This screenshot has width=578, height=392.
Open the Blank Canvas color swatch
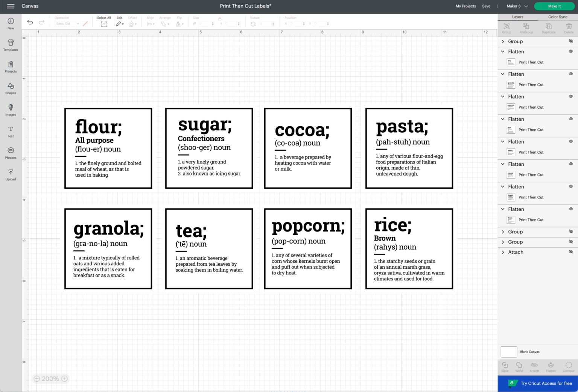pyautogui.click(x=509, y=351)
